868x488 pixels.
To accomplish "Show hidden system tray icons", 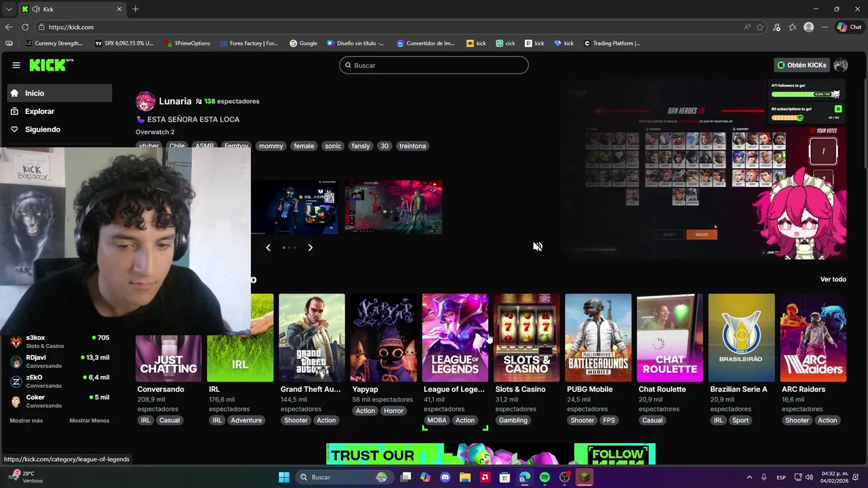I will pos(749,477).
